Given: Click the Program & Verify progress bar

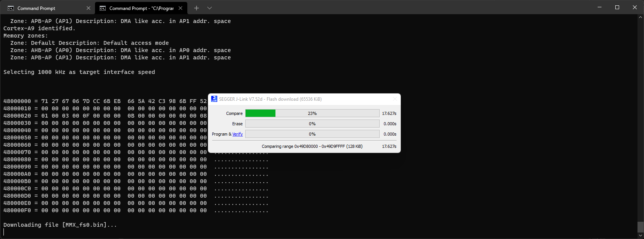Looking at the screenshot, I should (x=312, y=134).
